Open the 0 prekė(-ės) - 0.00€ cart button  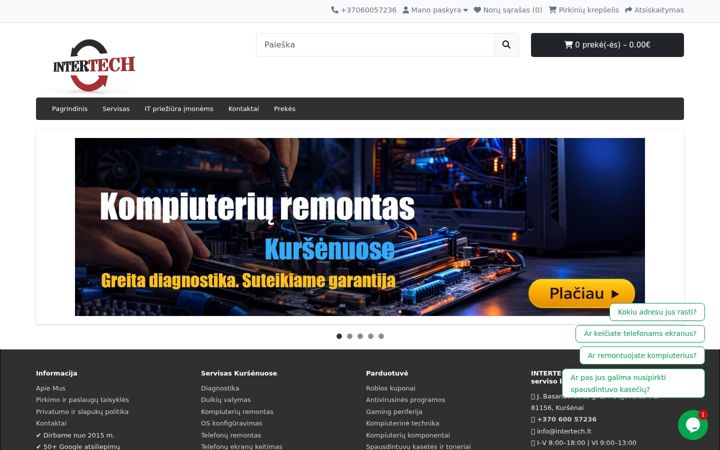pyautogui.click(x=607, y=45)
